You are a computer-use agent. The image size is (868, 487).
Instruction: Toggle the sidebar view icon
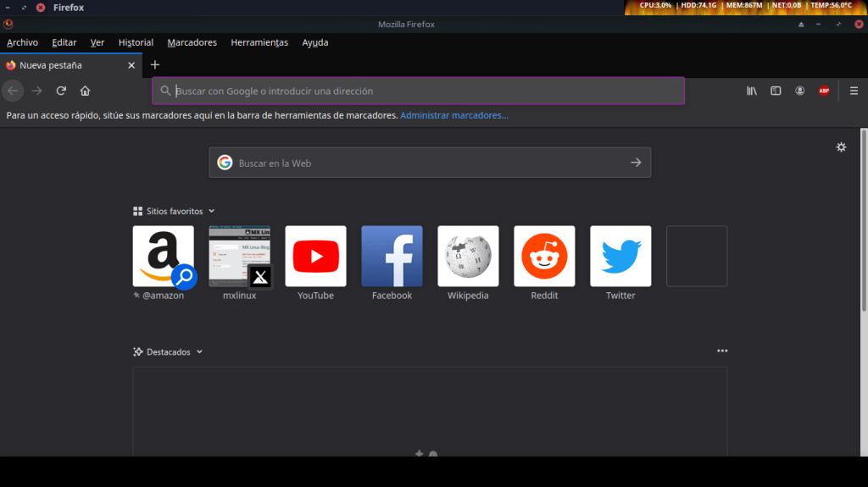[x=775, y=91]
